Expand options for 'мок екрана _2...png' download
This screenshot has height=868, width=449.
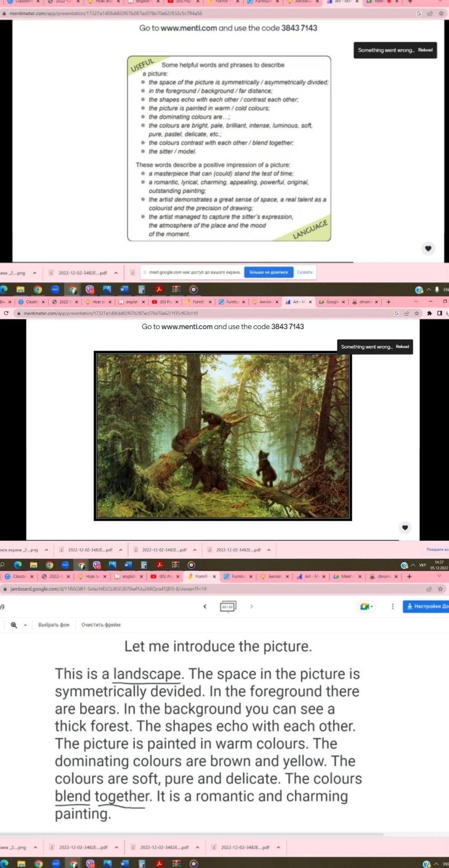(46, 550)
